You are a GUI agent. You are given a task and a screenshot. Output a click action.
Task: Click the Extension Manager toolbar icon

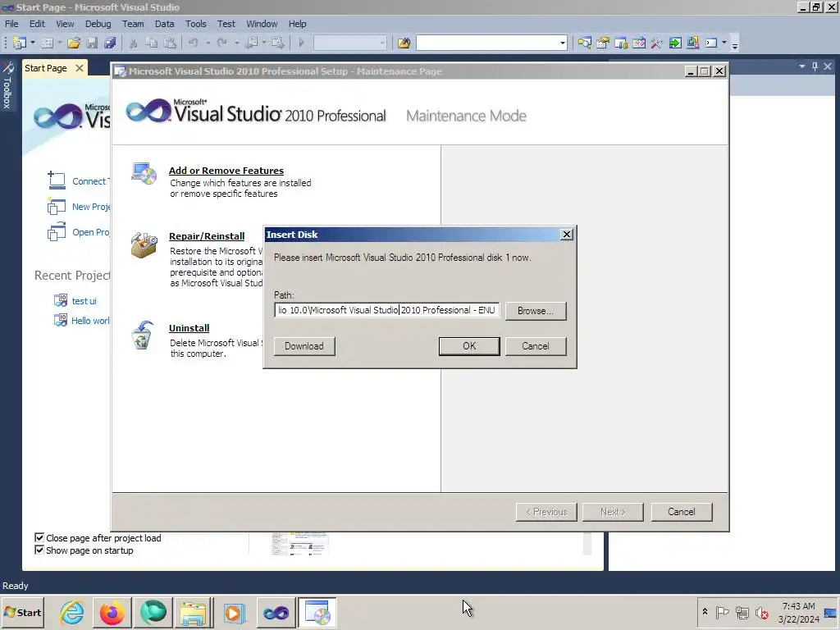tap(693, 43)
